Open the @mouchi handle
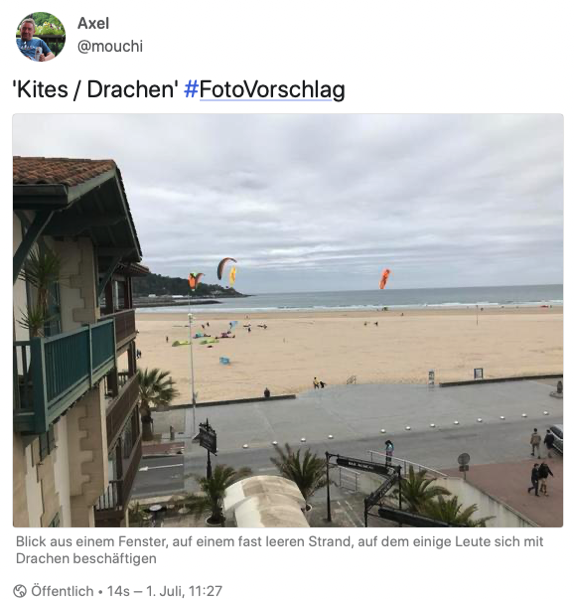 coord(110,46)
